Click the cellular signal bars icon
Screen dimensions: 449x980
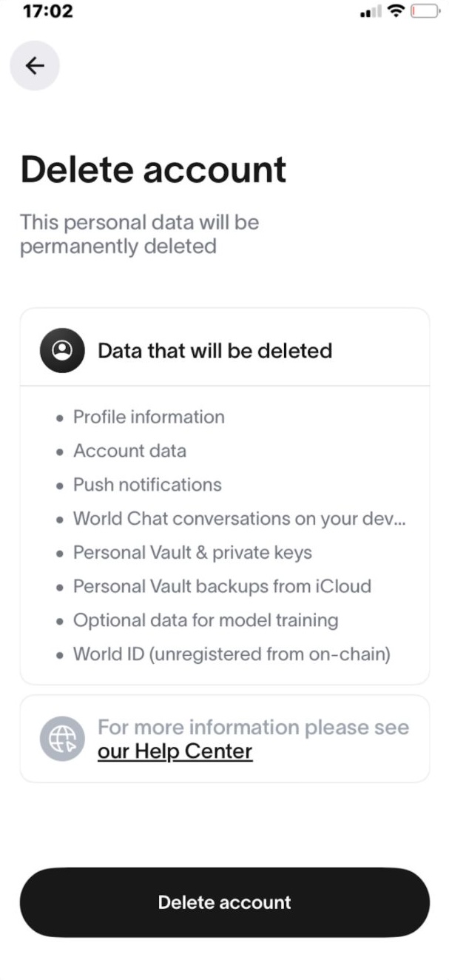click(370, 11)
